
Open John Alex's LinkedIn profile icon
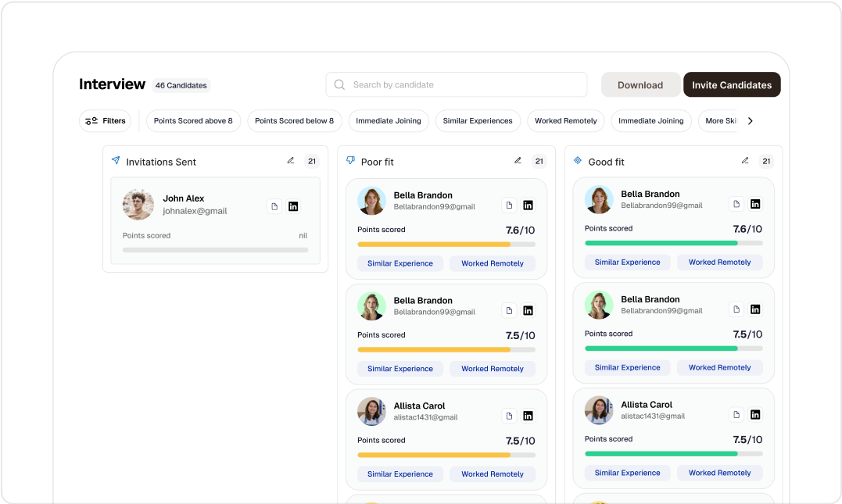[x=293, y=206]
